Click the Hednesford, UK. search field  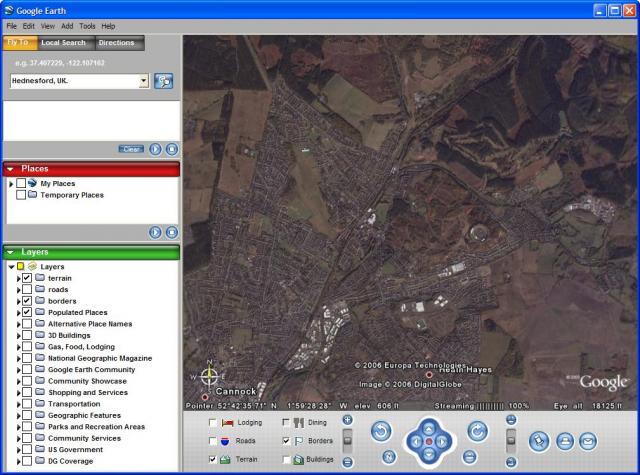click(75, 81)
